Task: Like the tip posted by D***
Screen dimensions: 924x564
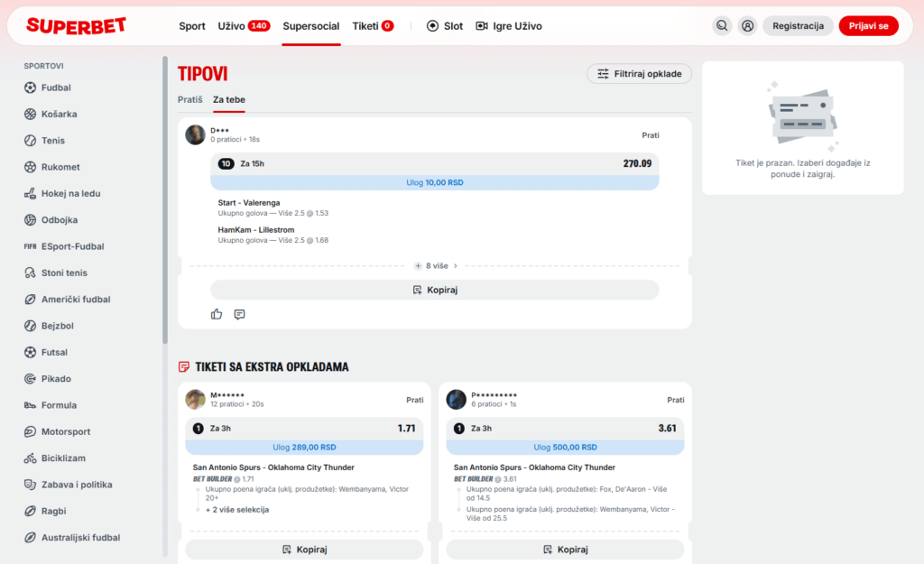Action: pyautogui.click(x=217, y=314)
